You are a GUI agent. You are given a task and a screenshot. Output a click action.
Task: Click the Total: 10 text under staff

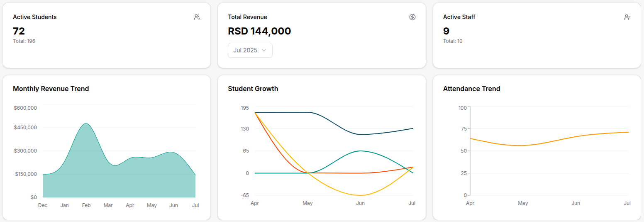click(x=453, y=41)
